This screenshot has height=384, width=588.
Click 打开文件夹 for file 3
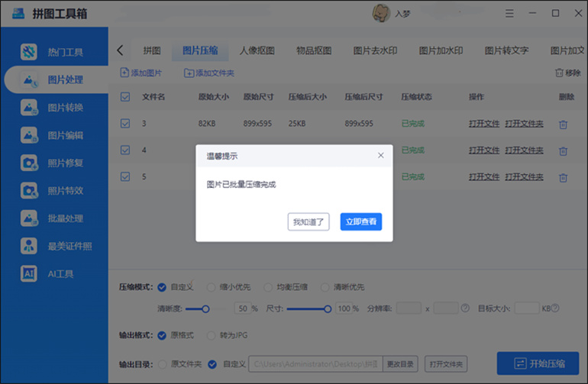tap(525, 124)
